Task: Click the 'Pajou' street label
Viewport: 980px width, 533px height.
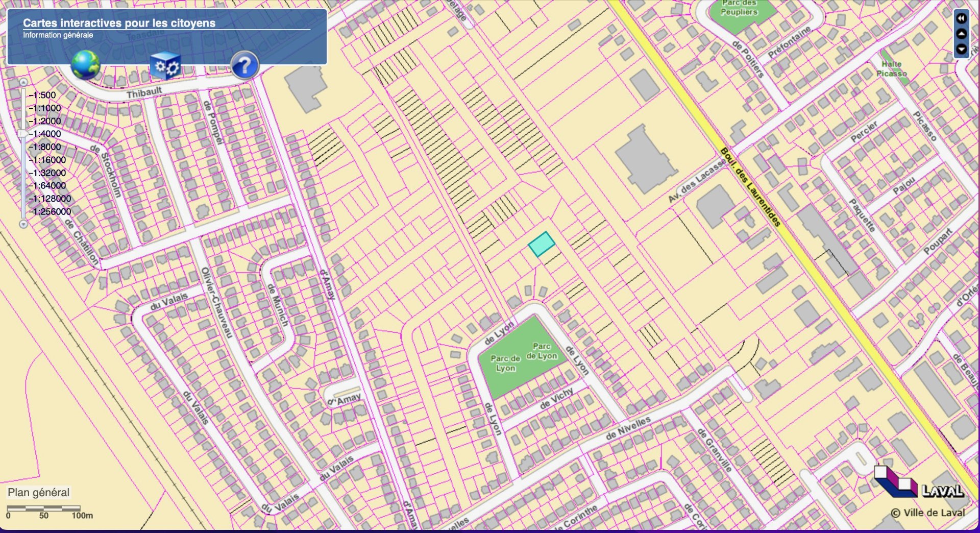Action: (904, 185)
